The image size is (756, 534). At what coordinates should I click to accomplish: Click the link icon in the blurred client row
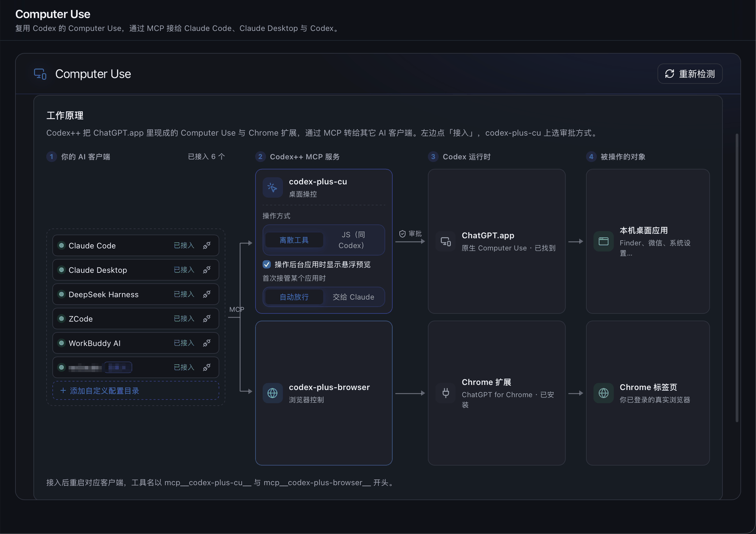(x=206, y=368)
